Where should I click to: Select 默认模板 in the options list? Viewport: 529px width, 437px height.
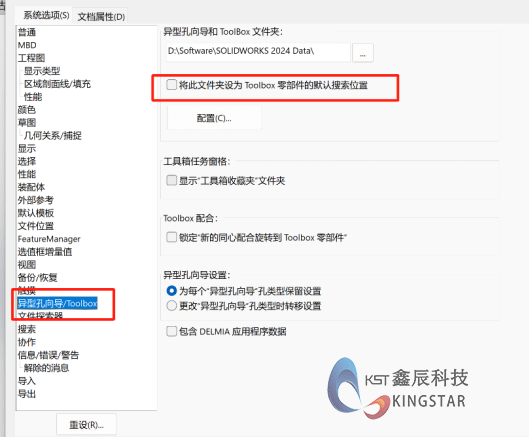(36, 213)
